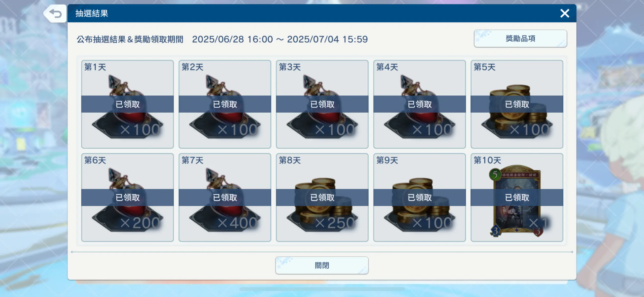
Task: Click 已領取 banner on day 10
Action: pos(517,197)
